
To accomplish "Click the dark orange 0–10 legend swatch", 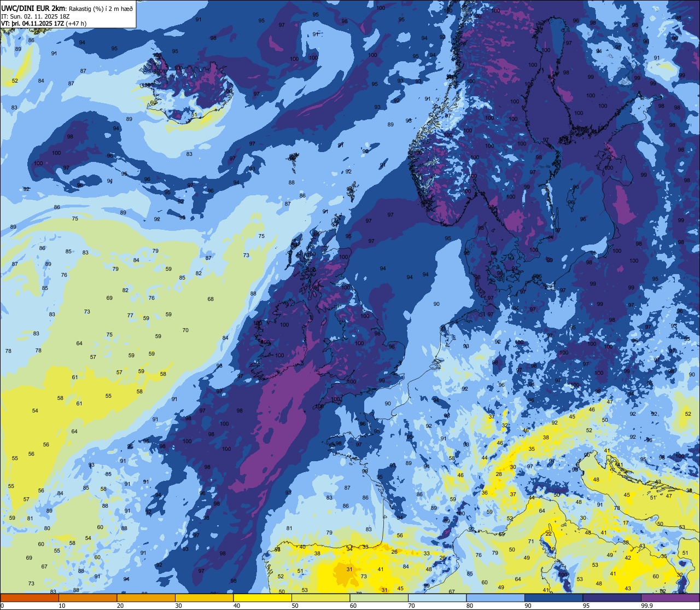I will (x=30, y=597).
